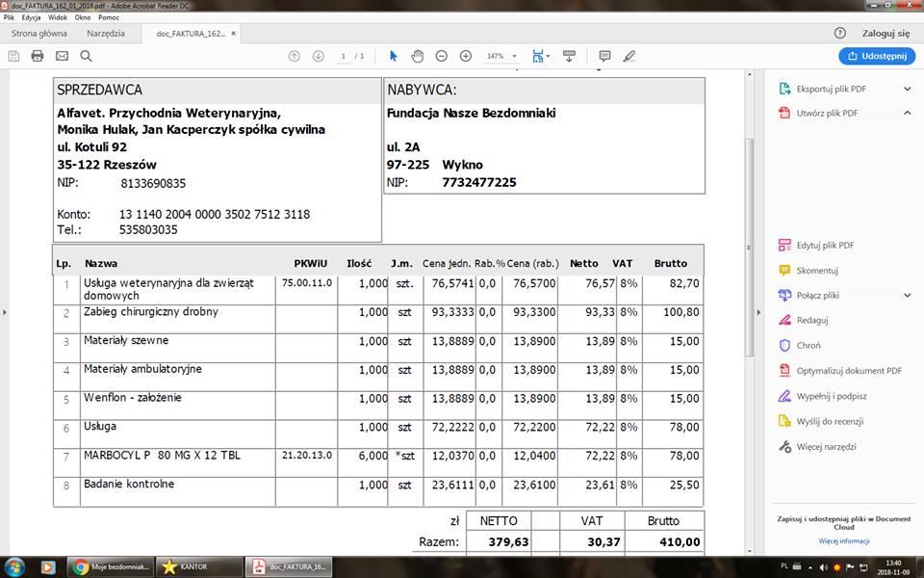Select Wenflon - założenie row text
This screenshot has height=578, width=924.
click(133, 398)
